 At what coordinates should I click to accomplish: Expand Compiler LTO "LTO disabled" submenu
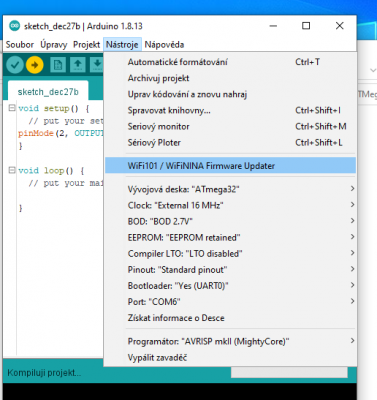click(230, 253)
